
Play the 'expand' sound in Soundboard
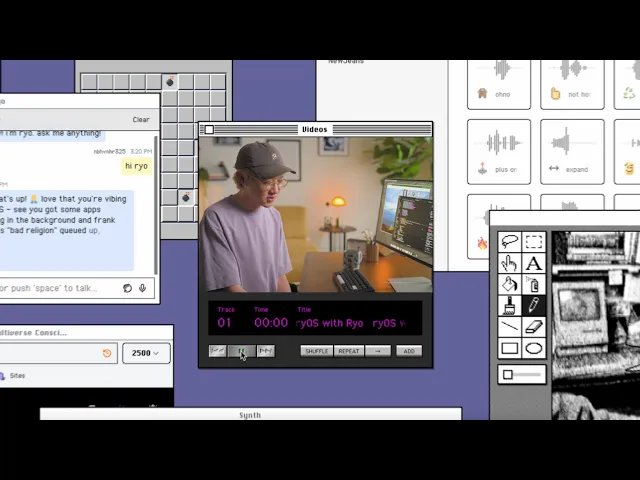pyautogui.click(x=572, y=152)
